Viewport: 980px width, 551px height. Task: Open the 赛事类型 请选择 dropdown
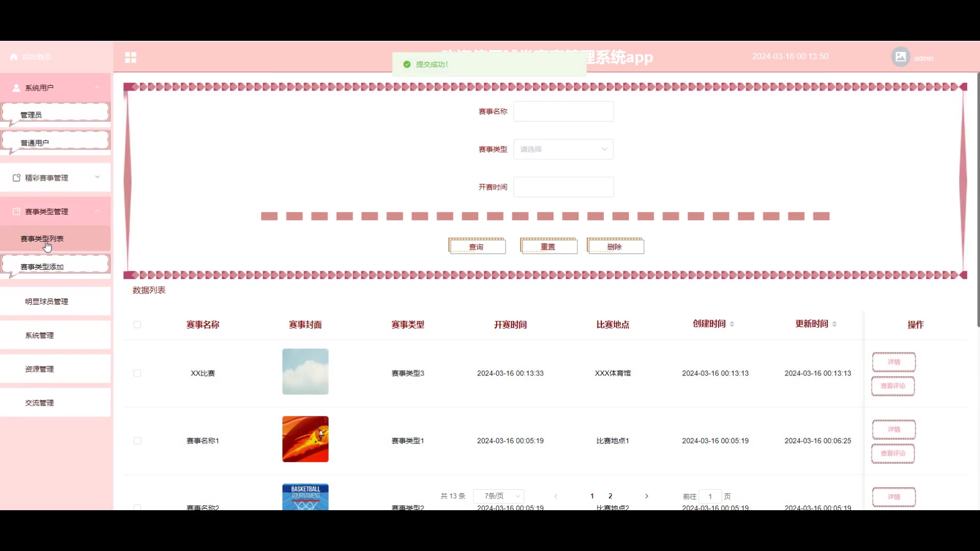pos(563,149)
